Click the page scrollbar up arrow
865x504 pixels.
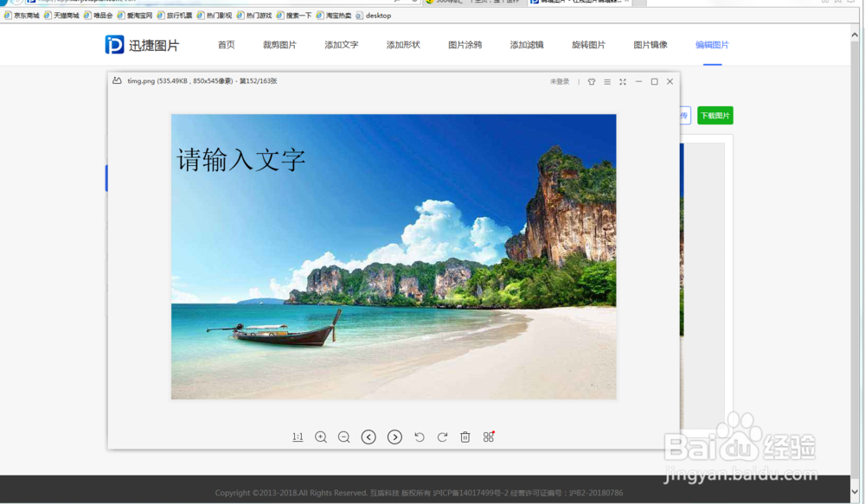click(855, 35)
